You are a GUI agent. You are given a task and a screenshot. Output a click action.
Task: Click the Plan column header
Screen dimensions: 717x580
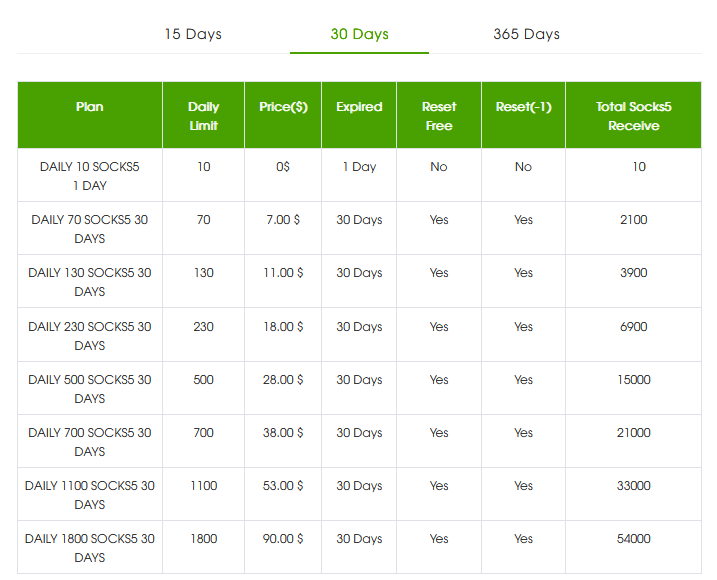click(90, 107)
